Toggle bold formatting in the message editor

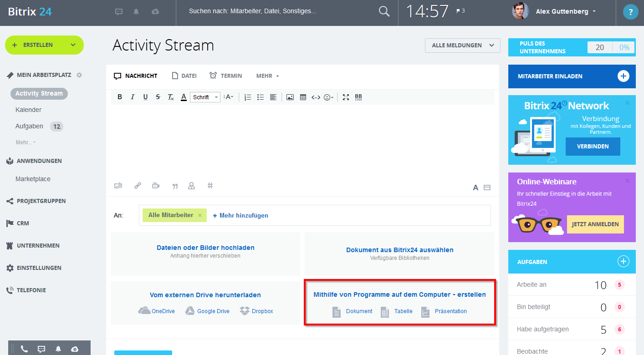[119, 97]
